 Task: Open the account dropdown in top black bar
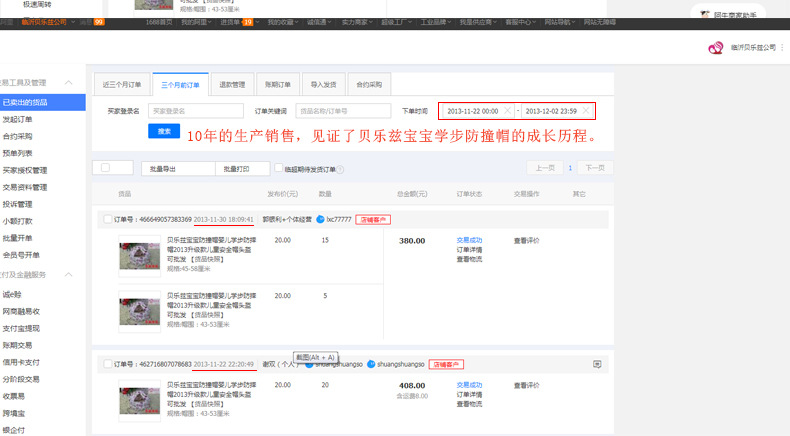(48, 22)
